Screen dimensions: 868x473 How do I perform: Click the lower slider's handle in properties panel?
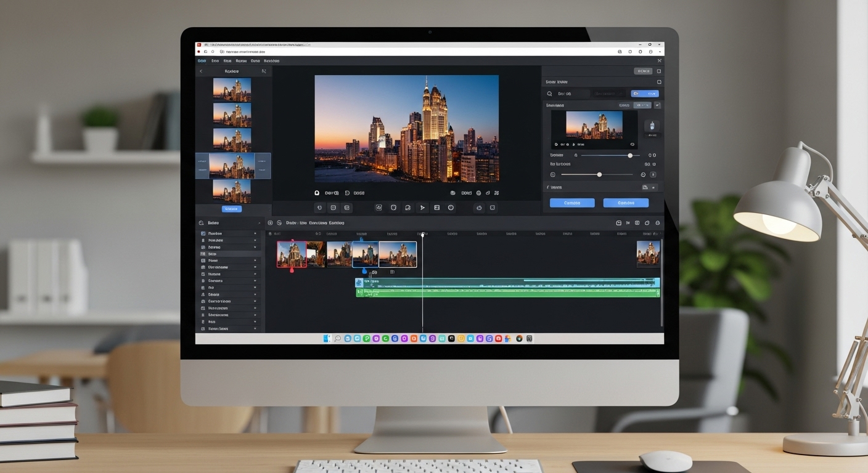[x=599, y=175]
